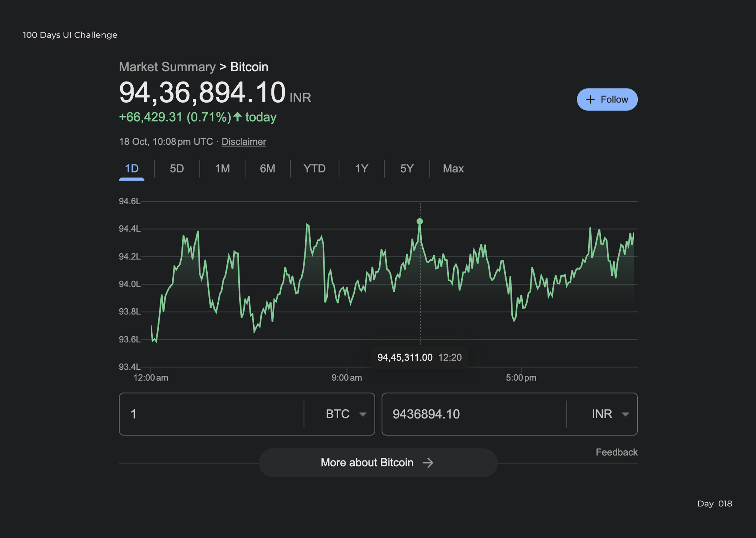The height and width of the screenshot is (538, 756).
Task: Click the 94.6L axis label
Action: (x=130, y=201)
